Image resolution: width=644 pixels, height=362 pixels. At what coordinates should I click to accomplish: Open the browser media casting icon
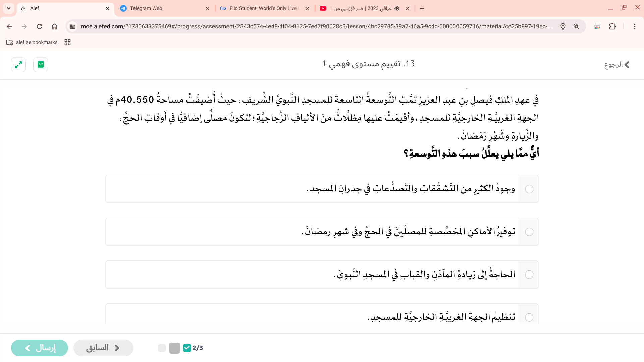[x=597, y=26]
